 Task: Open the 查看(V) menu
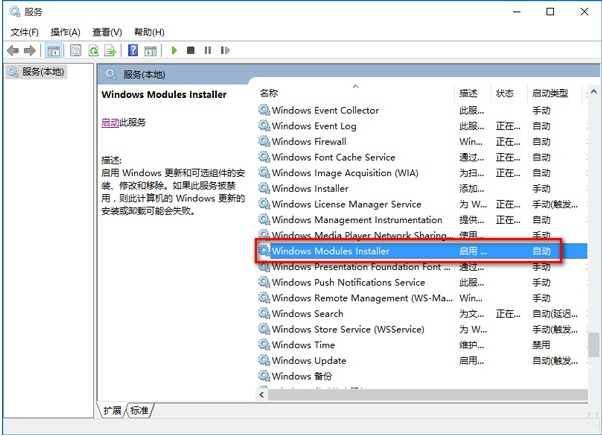tap(107, 32)
